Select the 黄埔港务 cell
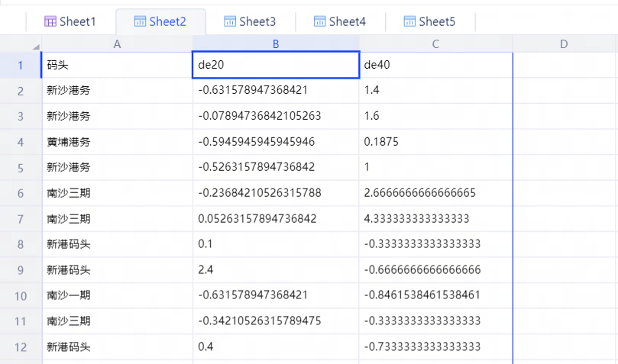Viewport: 618px width, 364px height. (117, 142)
